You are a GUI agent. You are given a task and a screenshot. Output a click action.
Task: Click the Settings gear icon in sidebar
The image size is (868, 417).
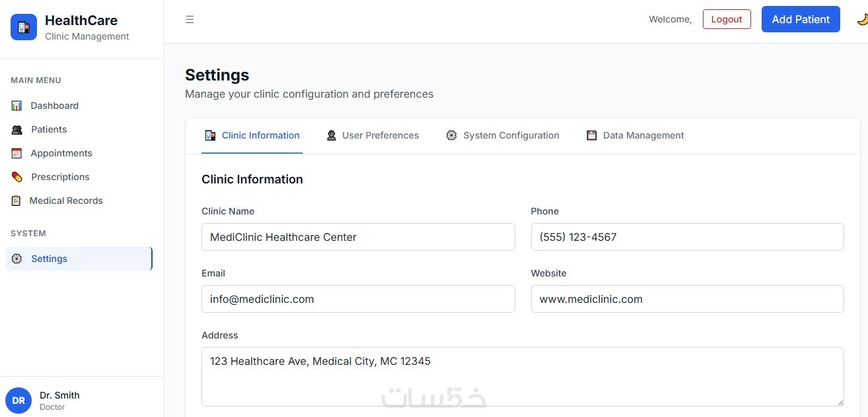[x=17, y=259]
